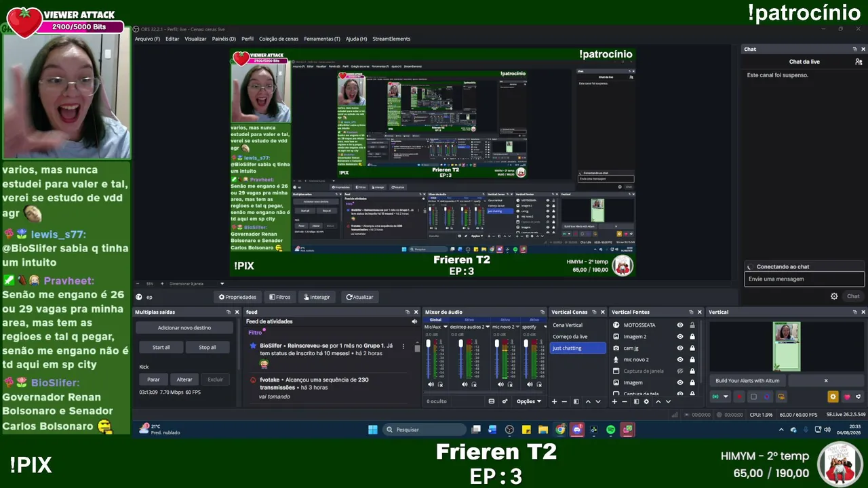This screenshot has height=488, width=868.
Task: Click the vertical canvas preview thumbnail
Action: (787, 346)
